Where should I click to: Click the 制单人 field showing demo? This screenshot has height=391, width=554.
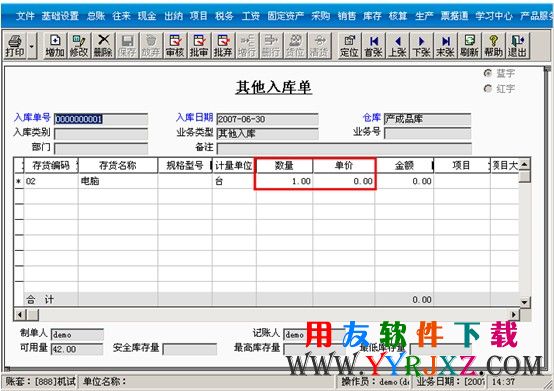[77, 334]
